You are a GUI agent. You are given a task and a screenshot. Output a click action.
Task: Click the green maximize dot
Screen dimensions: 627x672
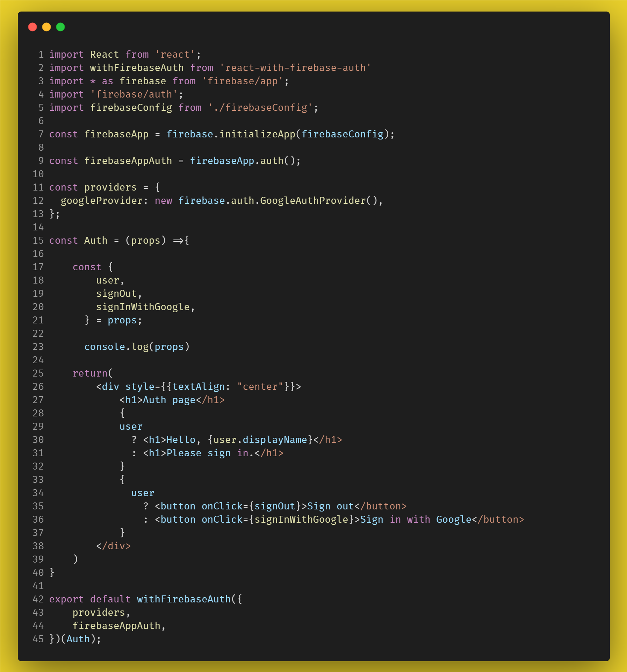click(x=60, y=27)
